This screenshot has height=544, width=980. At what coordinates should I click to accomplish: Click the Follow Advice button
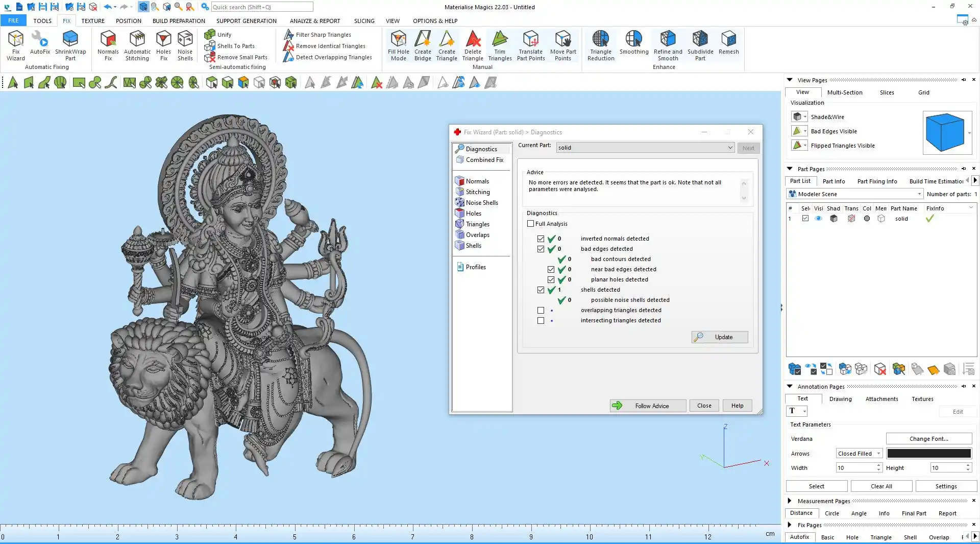coord(648,406)
